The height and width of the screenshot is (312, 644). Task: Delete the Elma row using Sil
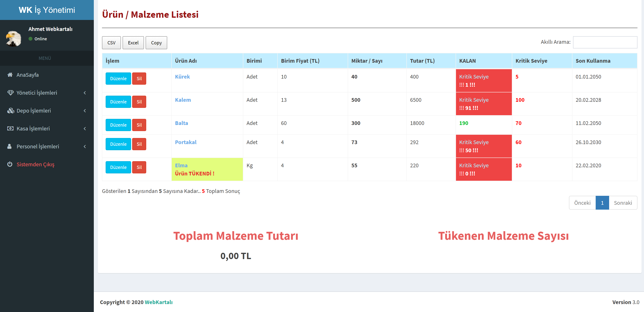(x=139, y=167)
